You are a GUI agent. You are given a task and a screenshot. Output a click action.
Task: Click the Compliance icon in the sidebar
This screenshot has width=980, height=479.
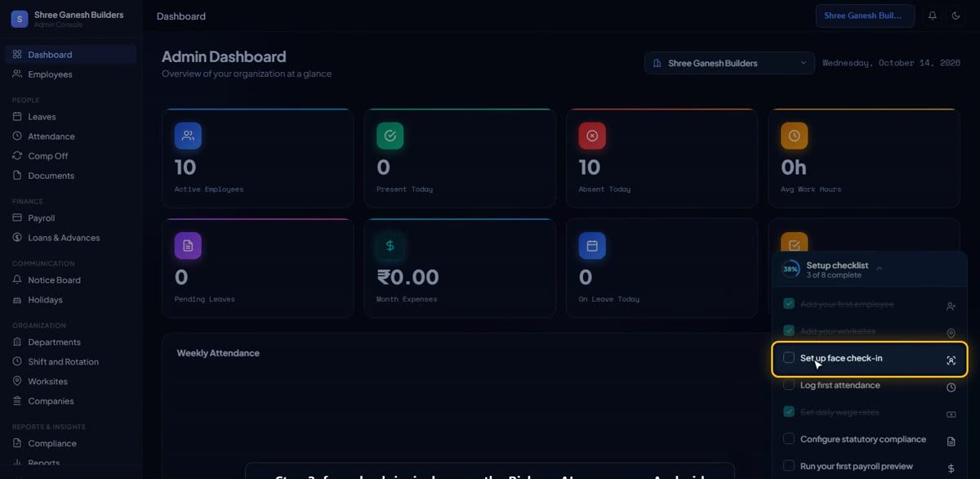17,444
